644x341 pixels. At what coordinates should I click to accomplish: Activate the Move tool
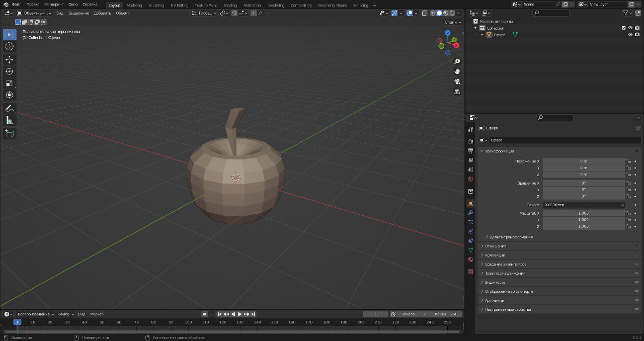[10, 60]
